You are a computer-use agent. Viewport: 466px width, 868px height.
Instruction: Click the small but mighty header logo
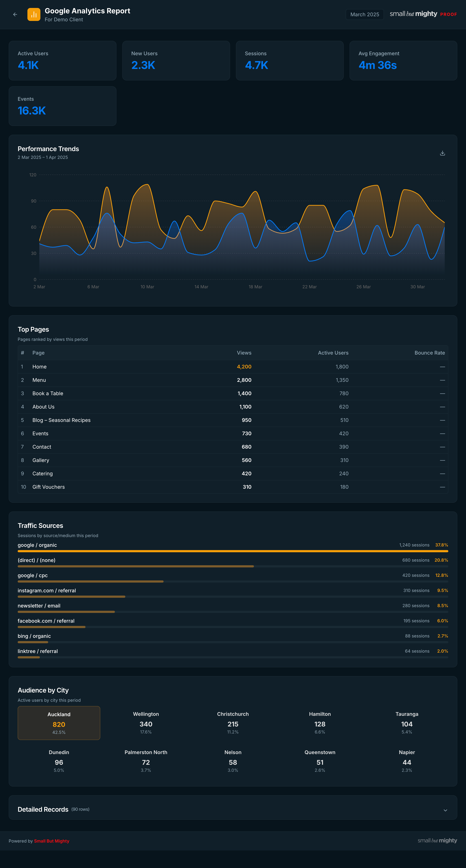coord(414,14)
